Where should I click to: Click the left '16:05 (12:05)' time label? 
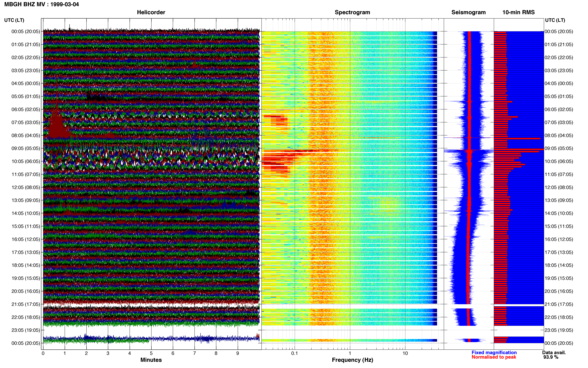(26, 239)
